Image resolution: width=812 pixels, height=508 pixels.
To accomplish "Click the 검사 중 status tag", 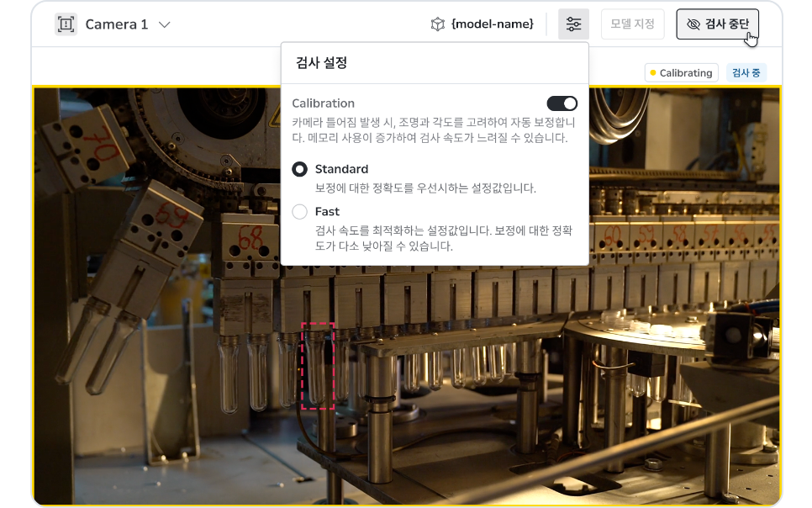I will pos(746,72).
